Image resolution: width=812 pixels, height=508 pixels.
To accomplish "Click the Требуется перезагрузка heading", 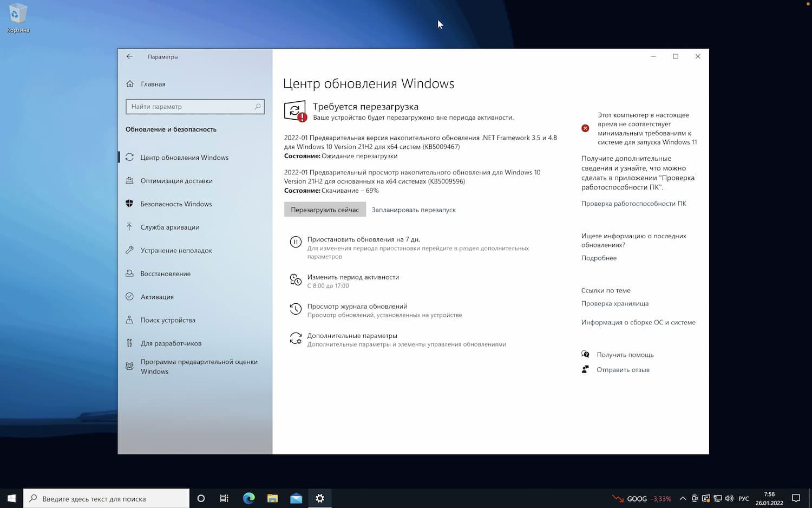I will click(x=365, y=107).
